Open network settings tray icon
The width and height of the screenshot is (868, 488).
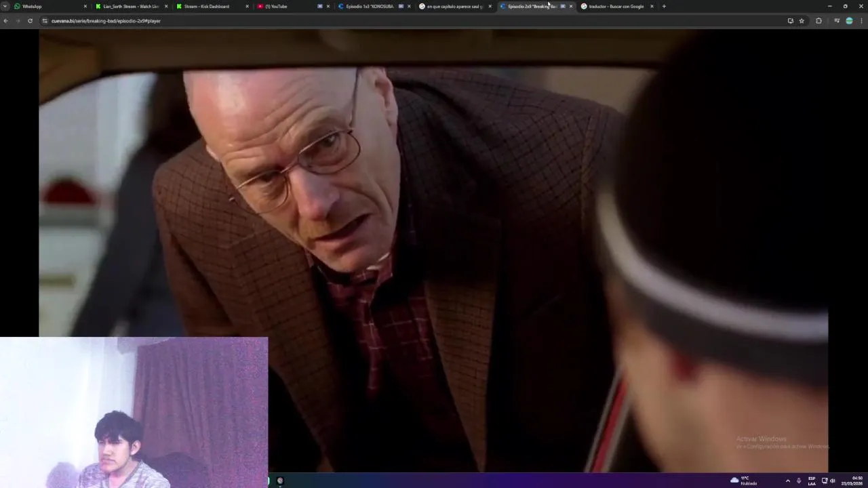[x=825, y=481]
